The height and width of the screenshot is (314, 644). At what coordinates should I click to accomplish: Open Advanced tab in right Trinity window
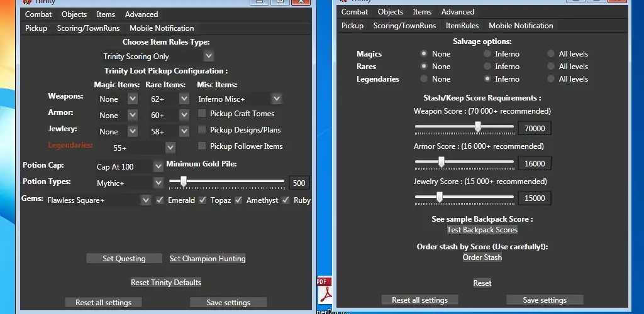(458, 12)
